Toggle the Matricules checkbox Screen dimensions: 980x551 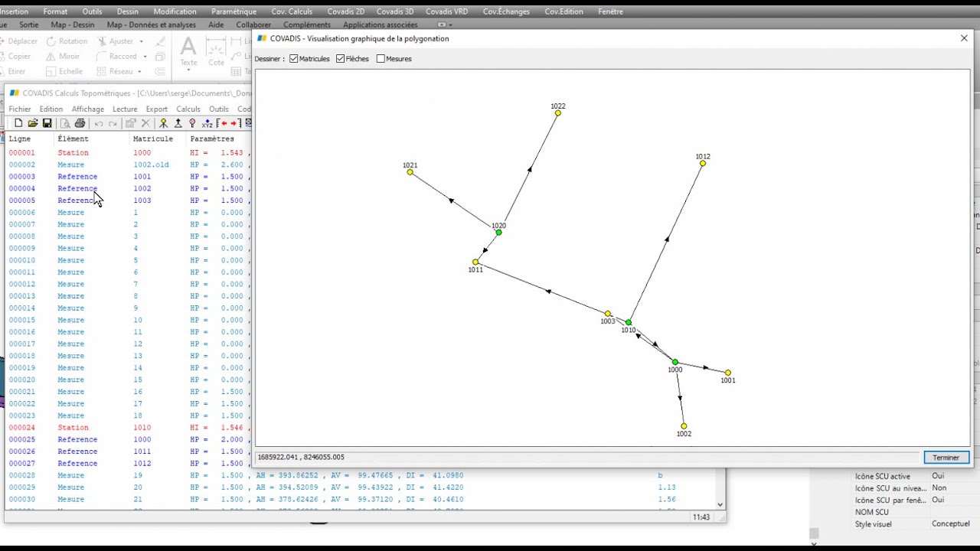pos(293,59)
